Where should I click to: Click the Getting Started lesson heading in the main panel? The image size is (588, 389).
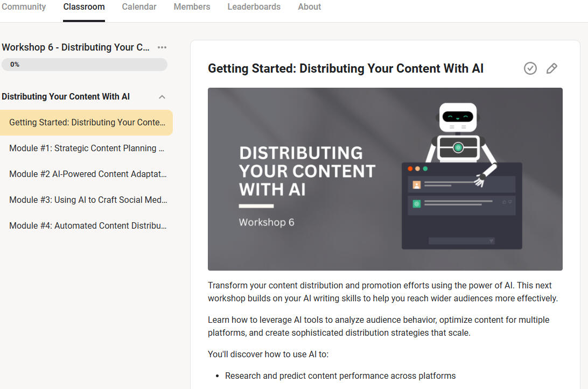[346, 69]
